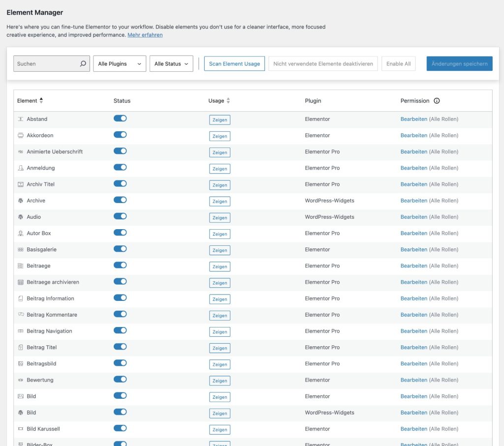Click the Beitraege archivieren element name
This screenshot has width=504, height=446.
(53, 282)
